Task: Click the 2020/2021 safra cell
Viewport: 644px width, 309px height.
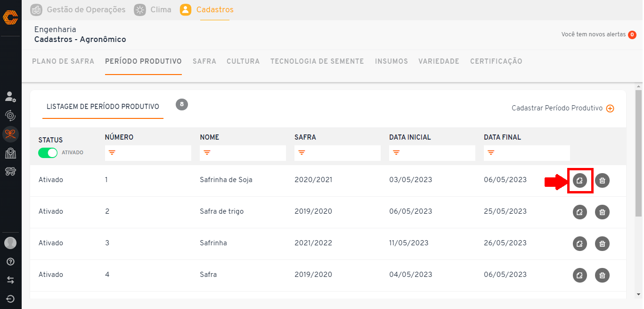Action: pos(313,180)
